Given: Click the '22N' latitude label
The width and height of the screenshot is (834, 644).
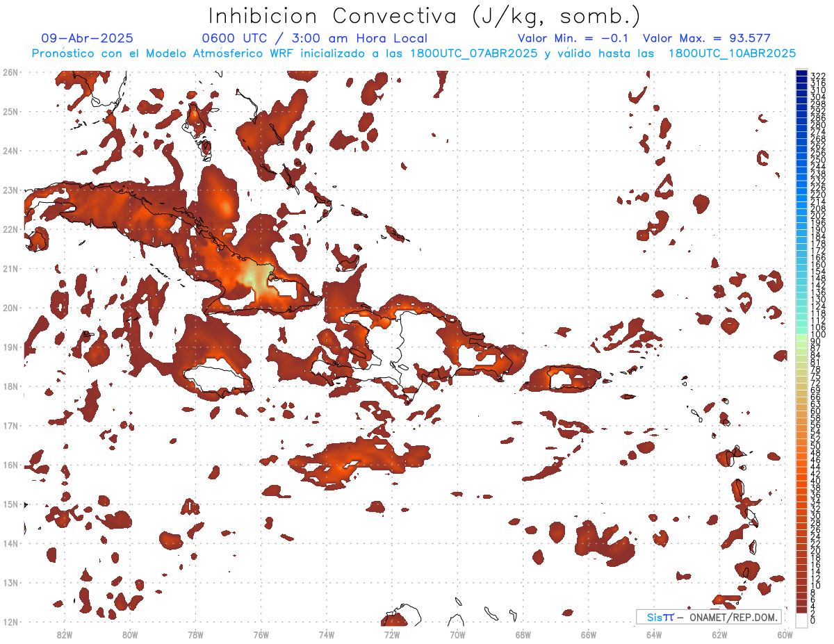Looking at the screenshot, I should pos(10,229).
